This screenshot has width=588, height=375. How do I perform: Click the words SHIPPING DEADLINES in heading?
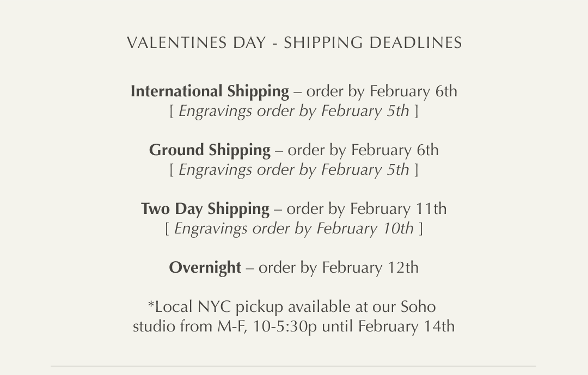373,43
